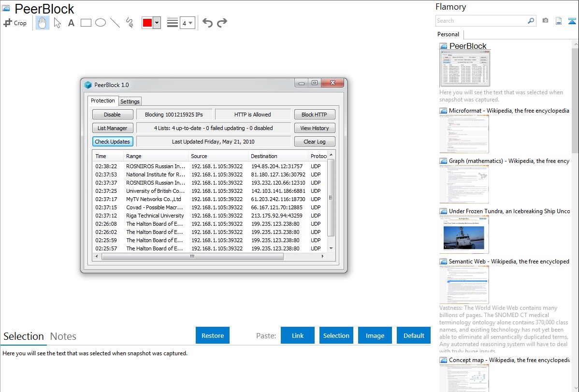The image size is (579, 392).
Task: Click the camera snapshot icon
Action: pyautogui.click(x=545, y=21)
